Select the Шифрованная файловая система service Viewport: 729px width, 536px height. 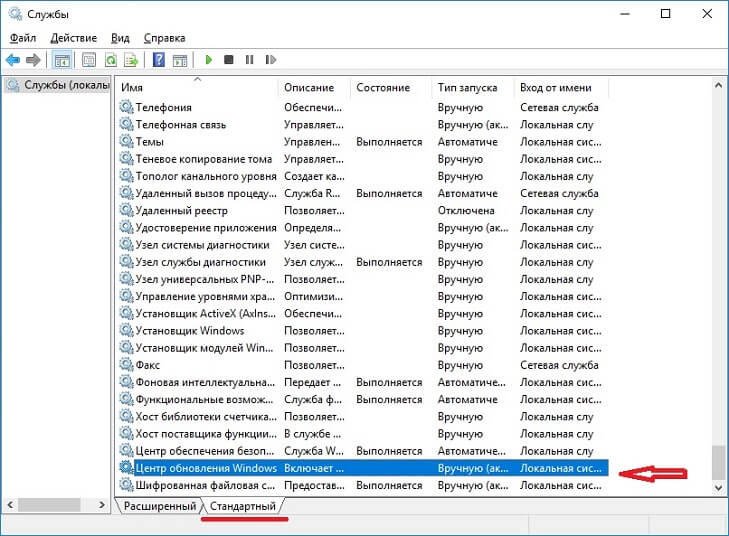click(x=363, y=485)
